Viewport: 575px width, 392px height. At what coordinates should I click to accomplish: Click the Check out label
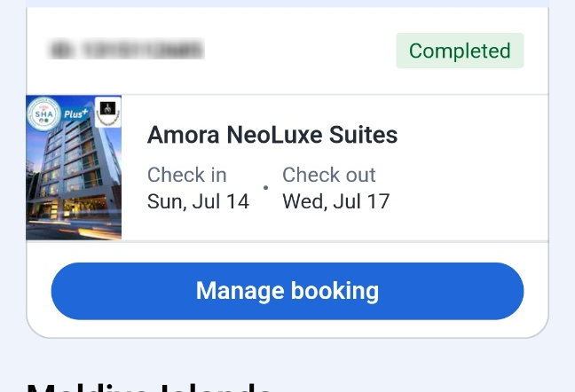[329, 175]
